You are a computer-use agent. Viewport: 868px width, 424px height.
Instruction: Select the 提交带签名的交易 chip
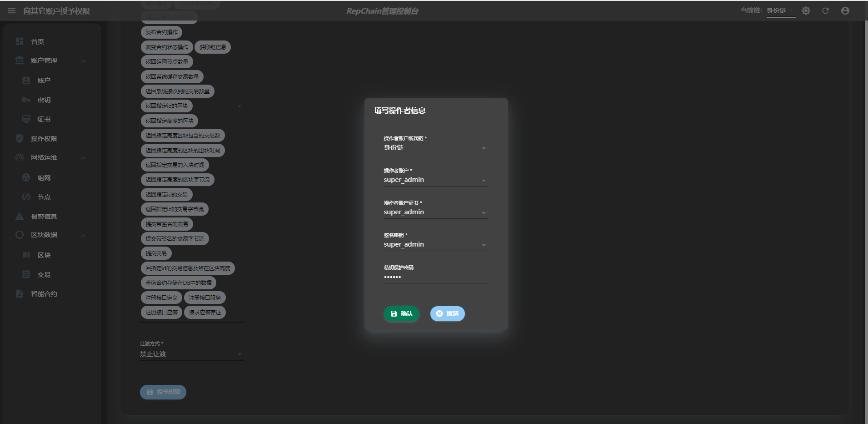167,224
